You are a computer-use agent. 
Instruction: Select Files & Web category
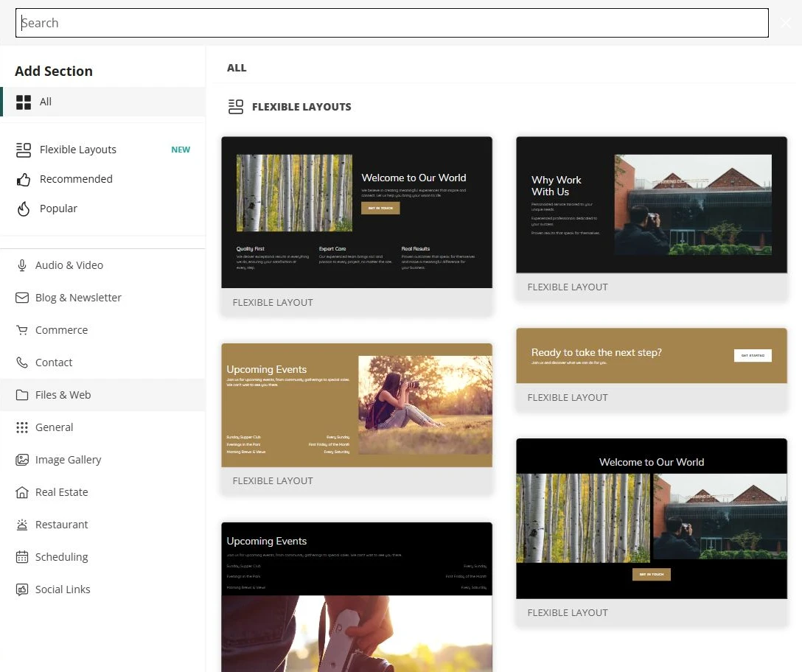[63, 395]
